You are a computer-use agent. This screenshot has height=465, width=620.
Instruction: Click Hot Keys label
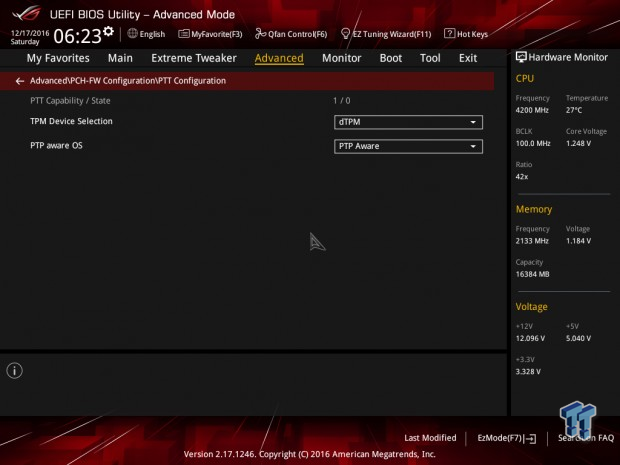tap(472, 34)
